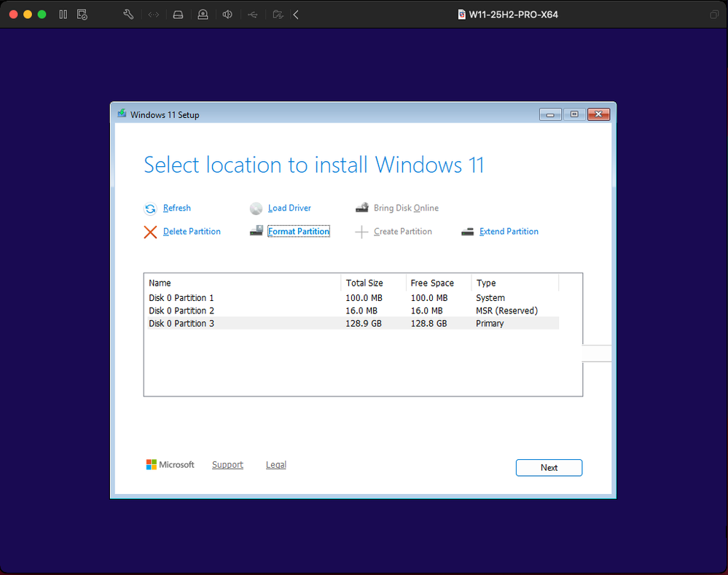Image resolution: width=728 pixels, height=575 pixels.
Task: Click the Extend Partition link
Action: point(509,231)
